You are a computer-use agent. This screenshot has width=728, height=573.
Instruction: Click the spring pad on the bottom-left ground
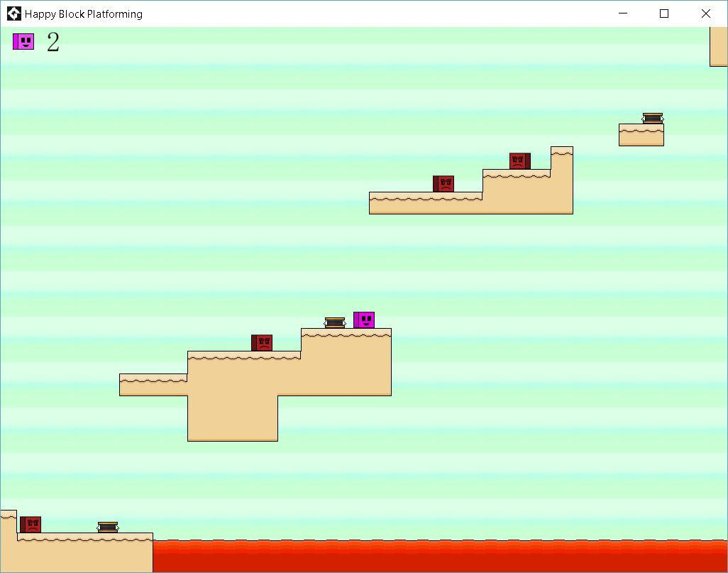108,528
